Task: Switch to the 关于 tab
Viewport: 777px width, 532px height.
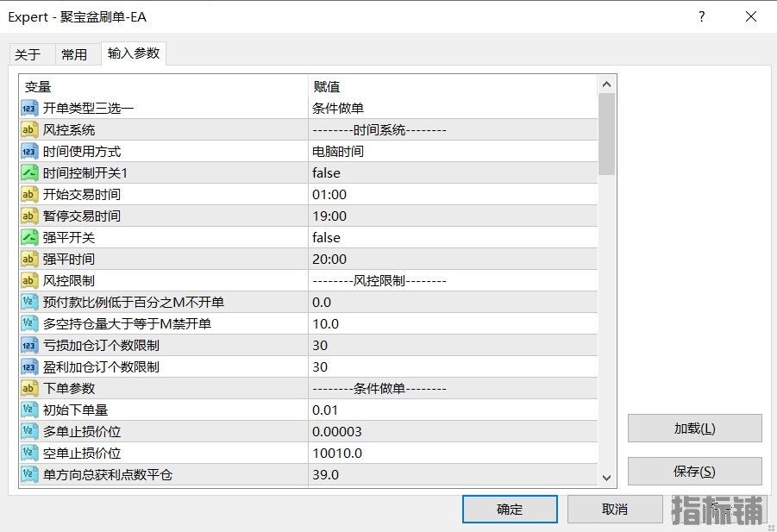Action: pos(28,54)
